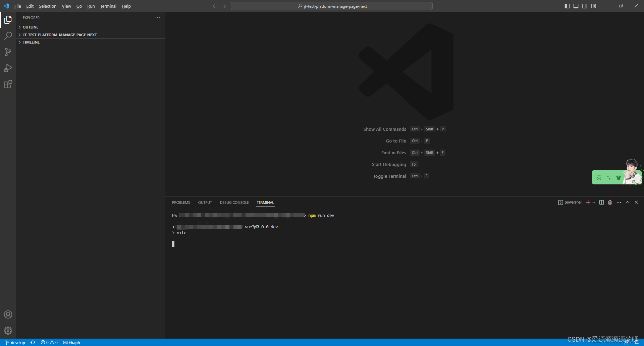Open the Extensions view

pos(8,84)
